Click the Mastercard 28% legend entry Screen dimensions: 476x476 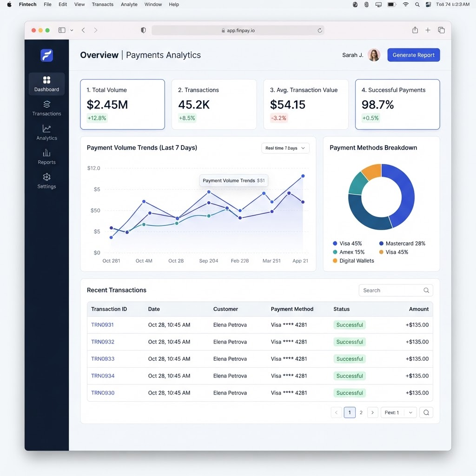402,244
